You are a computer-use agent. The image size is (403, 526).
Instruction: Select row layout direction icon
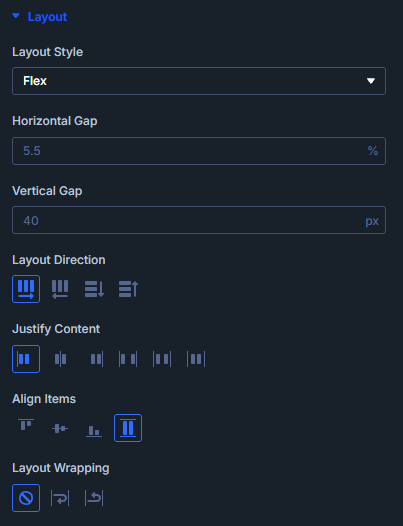pyautogui.click(x=26, y=289)
